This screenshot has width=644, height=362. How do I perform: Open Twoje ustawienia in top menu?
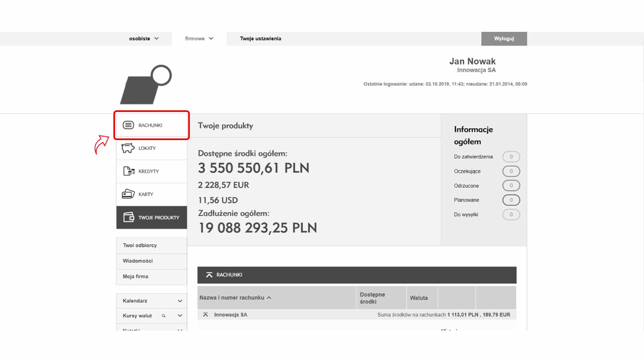click(260, 39)
